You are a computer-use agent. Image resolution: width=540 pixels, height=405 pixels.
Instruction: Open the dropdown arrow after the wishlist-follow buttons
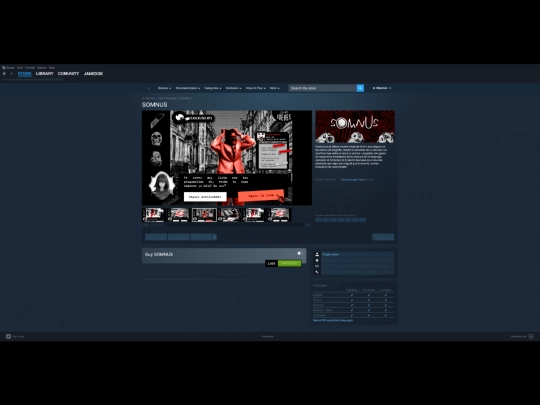[214, 237]
